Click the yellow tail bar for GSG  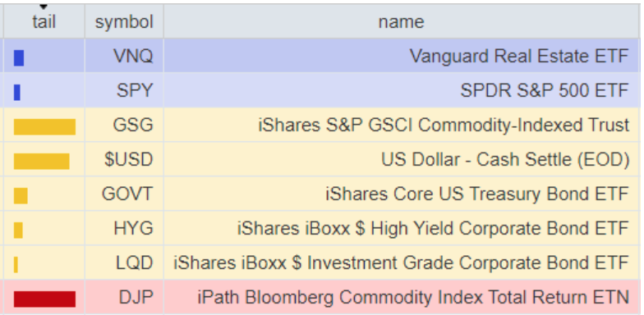click(44, 126)
